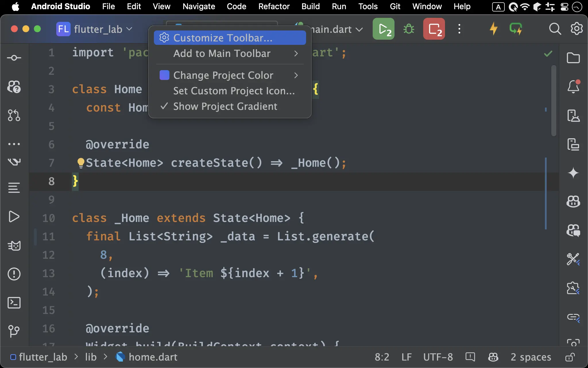Open the Gemini sparkle tool window
The height and width of the screenshot is (368, 588).
pos(573,173)
